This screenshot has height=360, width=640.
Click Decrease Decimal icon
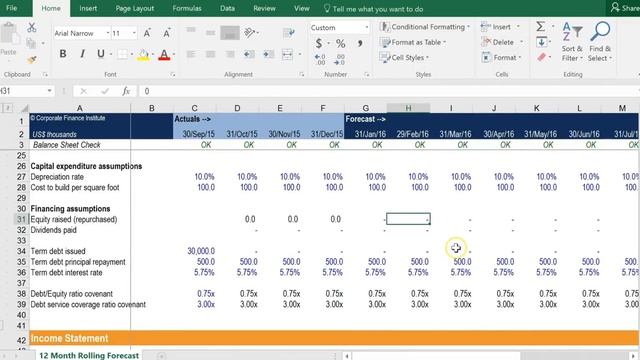pos(340,60)
